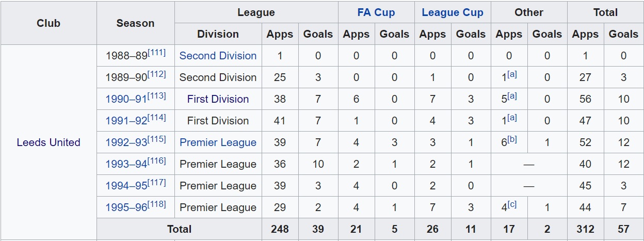Open the 1994–95 season link

[126, 186]
